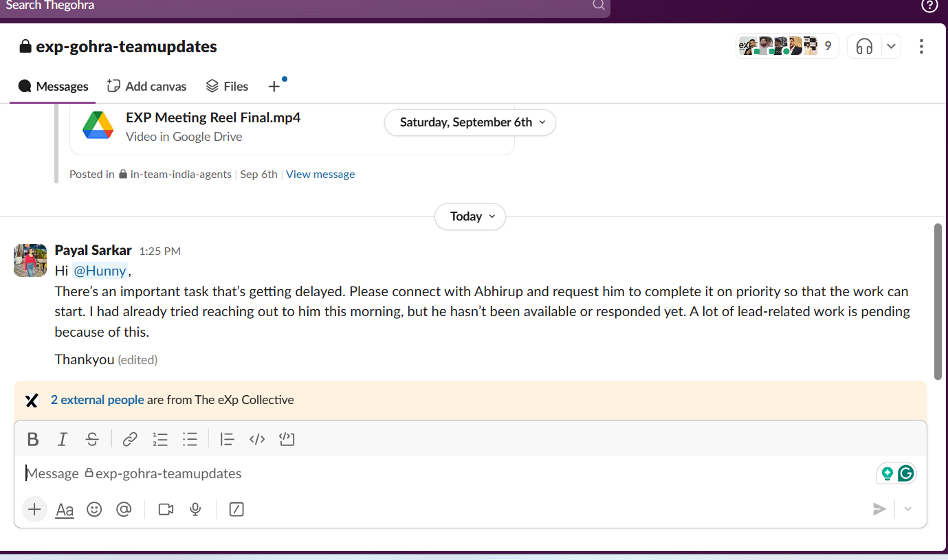948x560 pixels.
Task: Start an ordered list
Action: click(x=160, y=439)
